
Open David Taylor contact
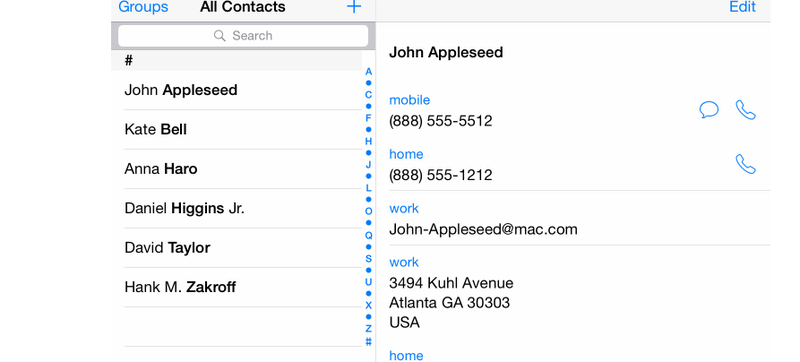[243, 248]
